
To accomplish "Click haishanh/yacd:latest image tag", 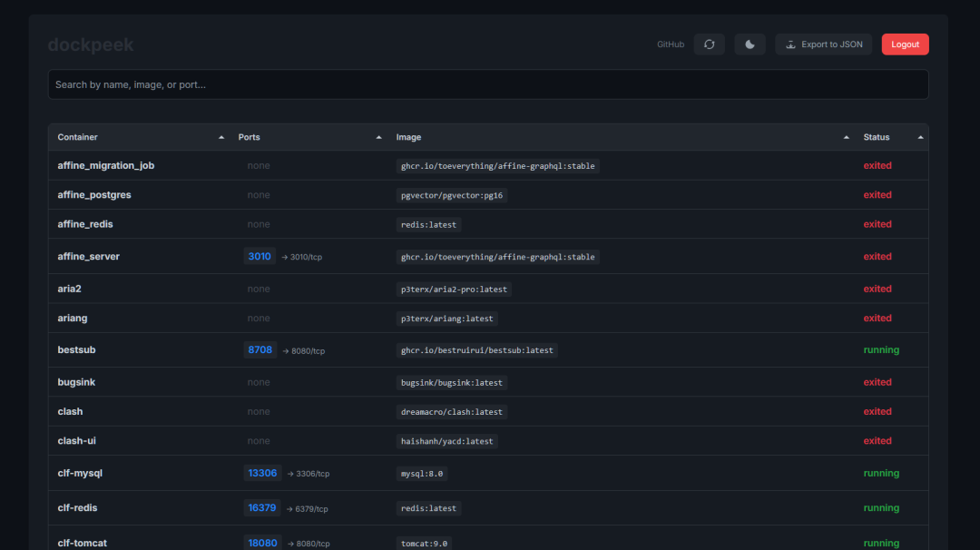I will point(446,441).
